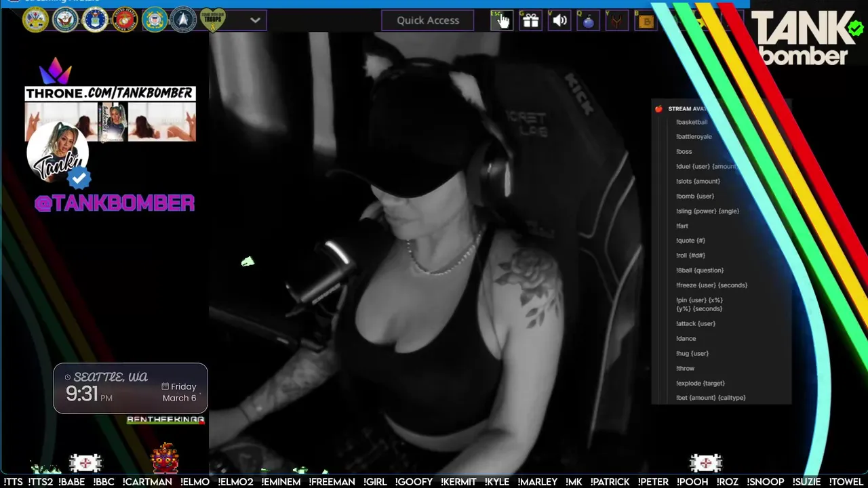Viewport: 868px width, 488px height.
Task: Select the !slots {amount} command
Action: (x=698, y=181)
